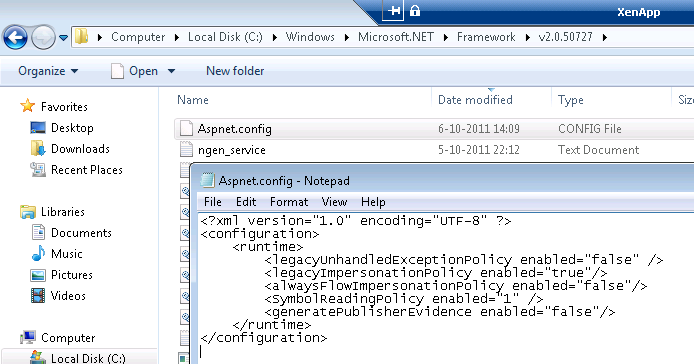The image size is (694, 364).
Task: Select Favorites in the navigation pane
Action: tap(64, 107)
